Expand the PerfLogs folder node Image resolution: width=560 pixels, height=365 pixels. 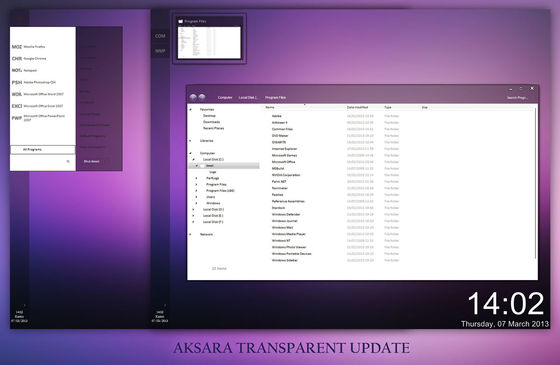pos(196,178)
